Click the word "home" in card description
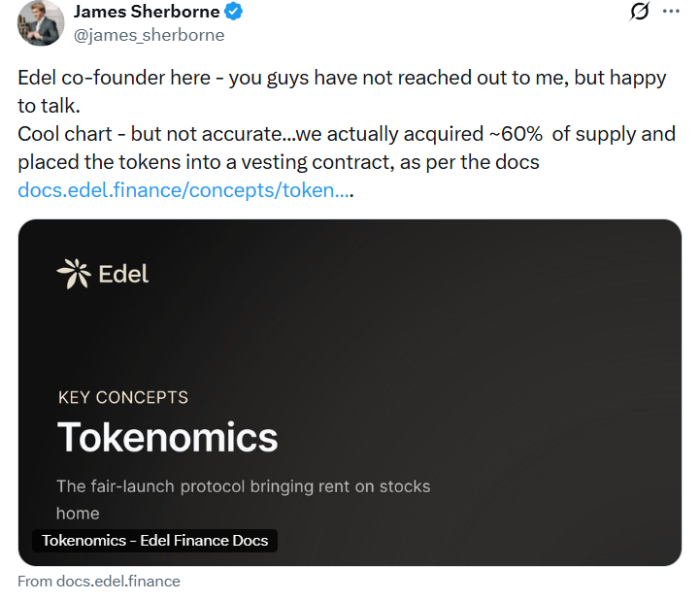Viewport: 700px width, 600px height. [x=78, y=513]
